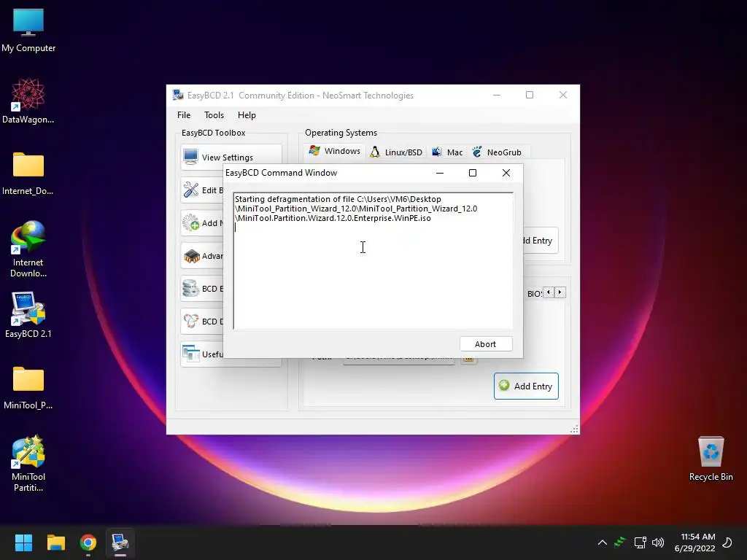Maximize the EasyBCD Command Window
This screenshot has width=747, height=560.
coord(473,173)
